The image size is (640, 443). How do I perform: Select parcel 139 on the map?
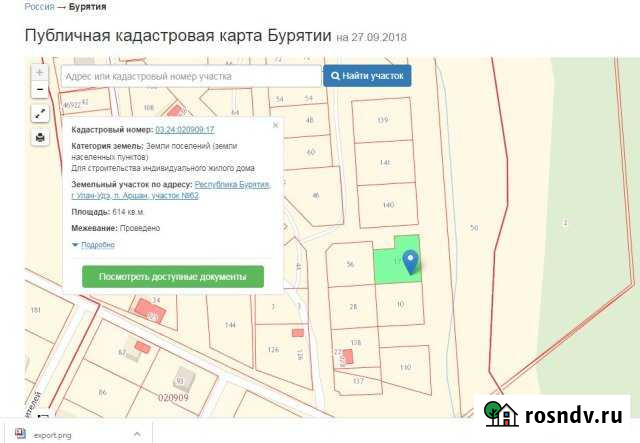click(x=382, y=120)
